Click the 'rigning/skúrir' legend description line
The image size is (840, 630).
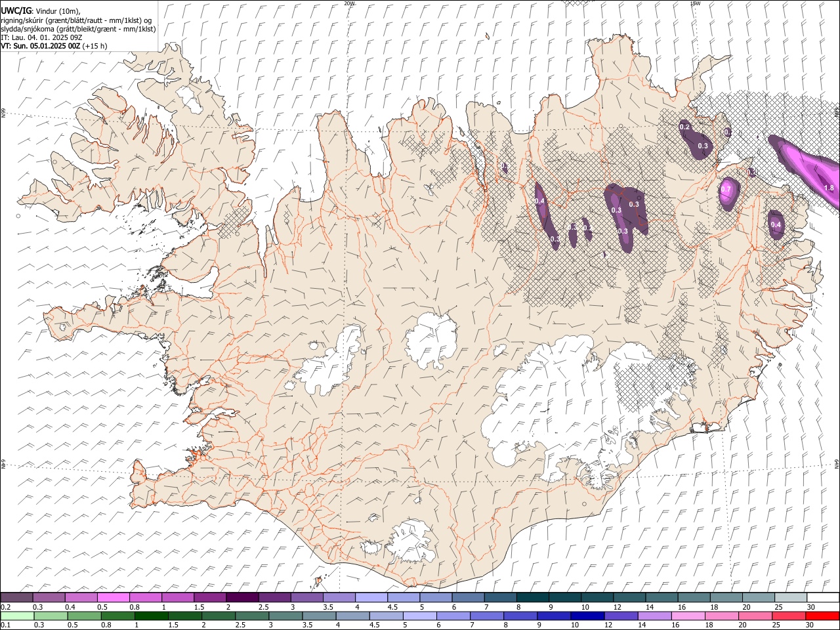pos(76,20)
